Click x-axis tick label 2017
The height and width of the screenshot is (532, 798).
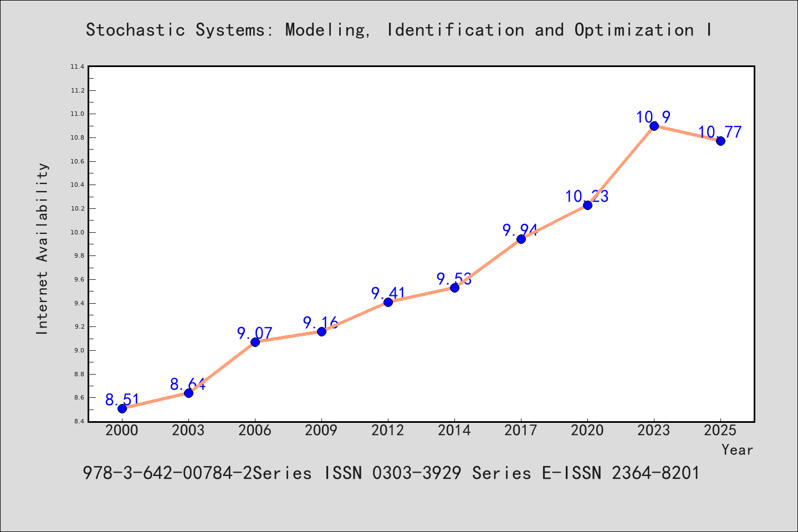click(x=521, y=431)
